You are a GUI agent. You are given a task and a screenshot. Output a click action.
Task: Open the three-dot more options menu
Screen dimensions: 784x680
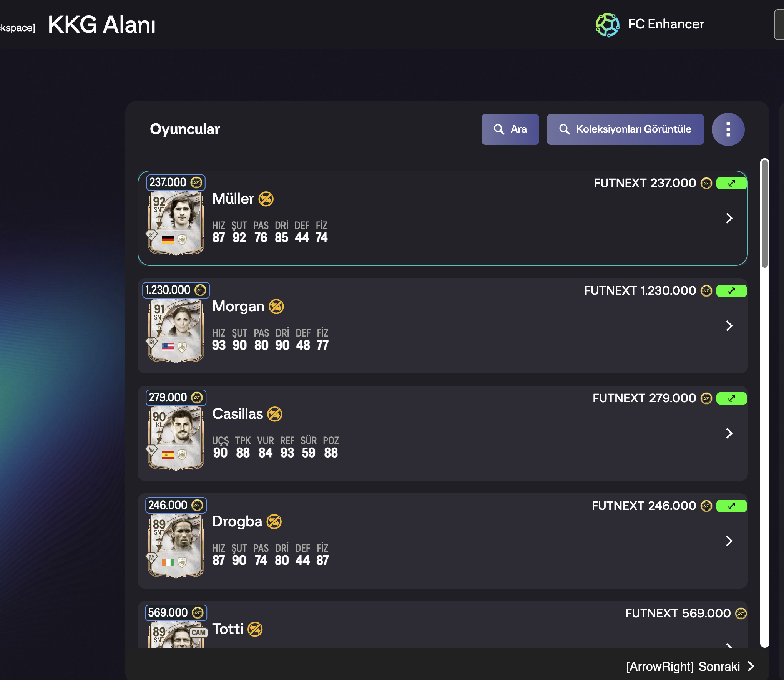click(x=728, y=129)
